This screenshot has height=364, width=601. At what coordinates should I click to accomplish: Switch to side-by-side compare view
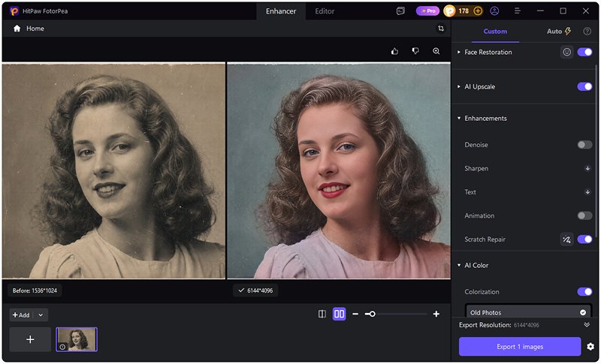point(340,314)
